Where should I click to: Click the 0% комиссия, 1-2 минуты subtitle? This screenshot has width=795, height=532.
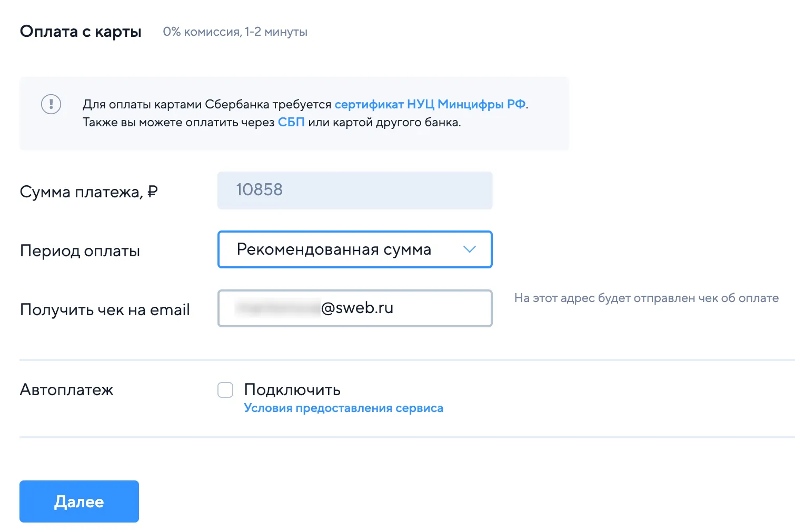[x=235, y=32]
